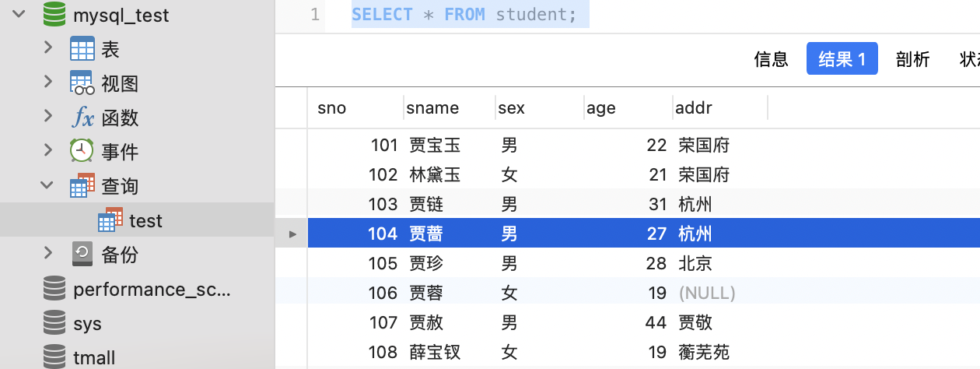Expand the Tables (表) node
The height and width of the screenshot is (369, 980).
[x=48, y=49]
